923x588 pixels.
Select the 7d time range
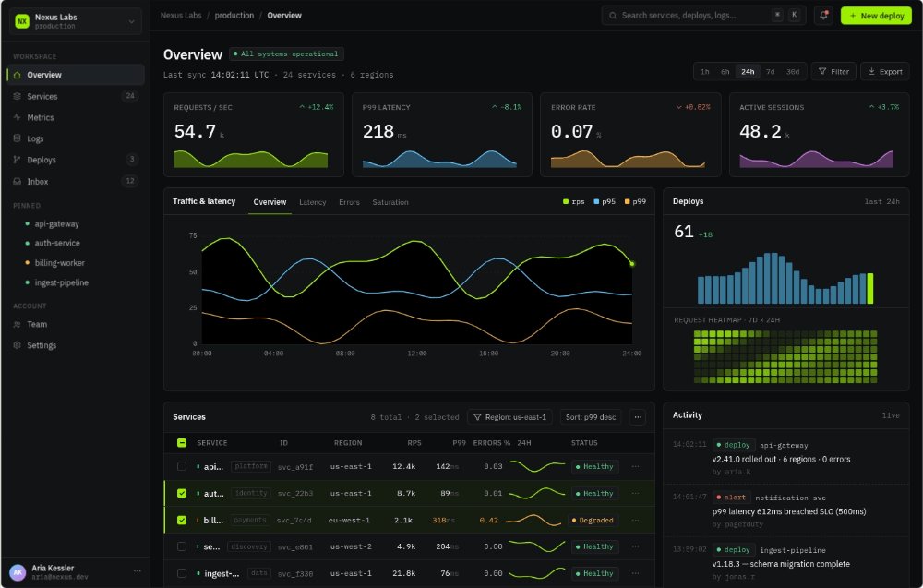pyautogui.click(x=770, y=72)
